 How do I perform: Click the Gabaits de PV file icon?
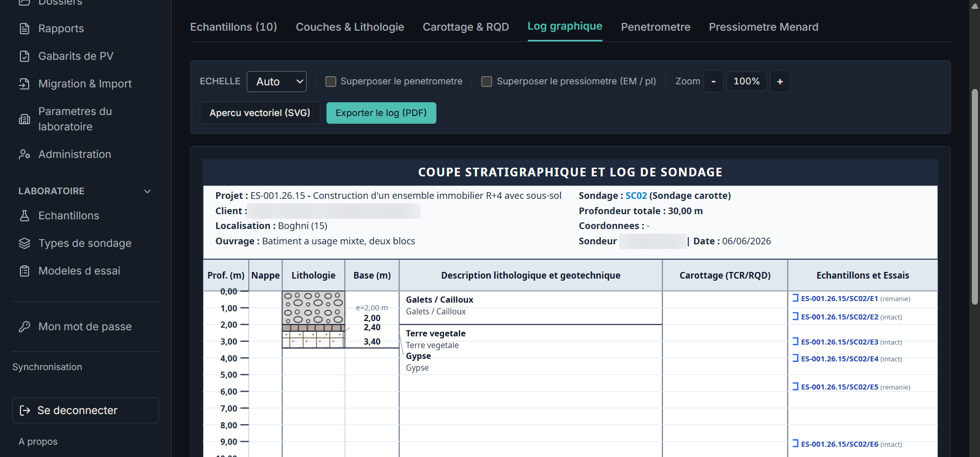click(25, 56)
